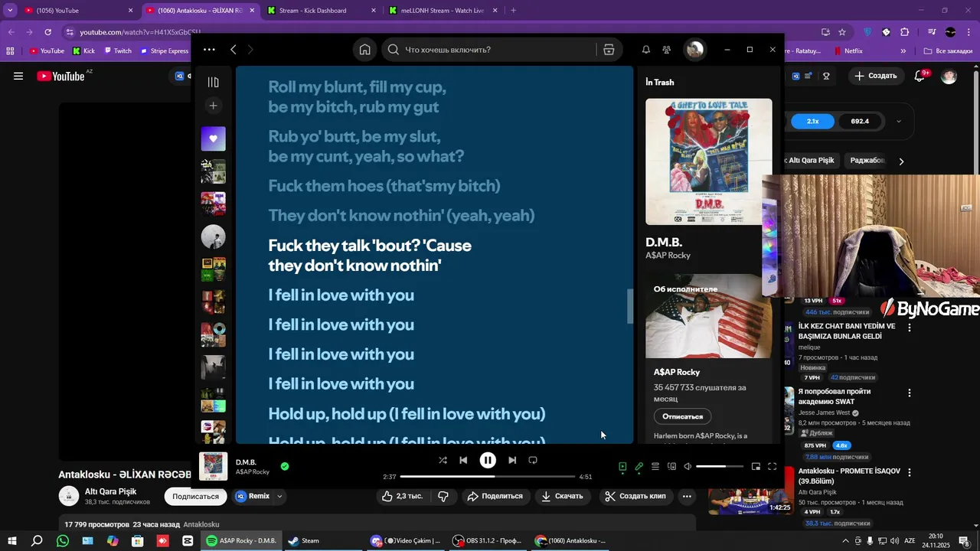This screenshot has width=980, height=551.
Task: Toggle saved green checkmark for D.M.B.
Action: click(285, 466)
